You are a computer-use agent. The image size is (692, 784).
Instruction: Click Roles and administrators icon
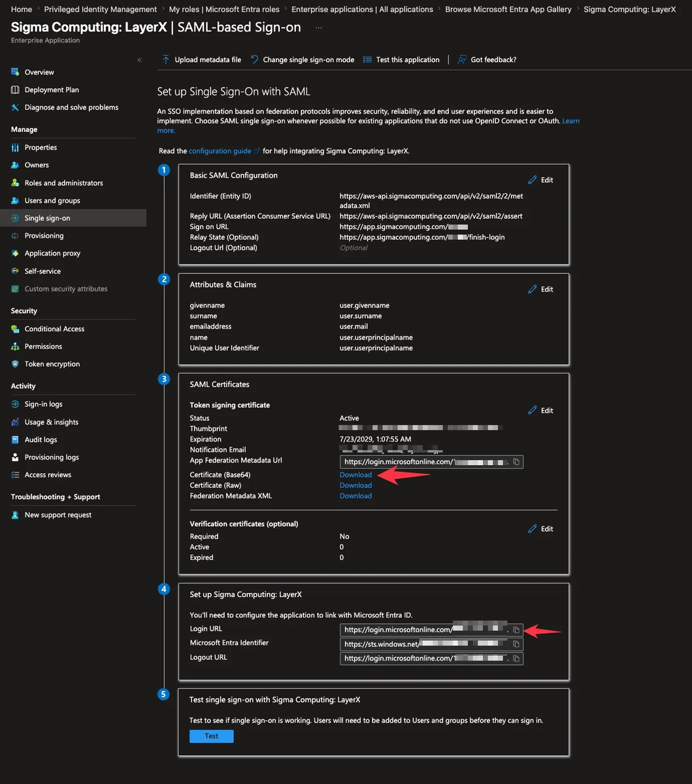click(x=16, y=183)
